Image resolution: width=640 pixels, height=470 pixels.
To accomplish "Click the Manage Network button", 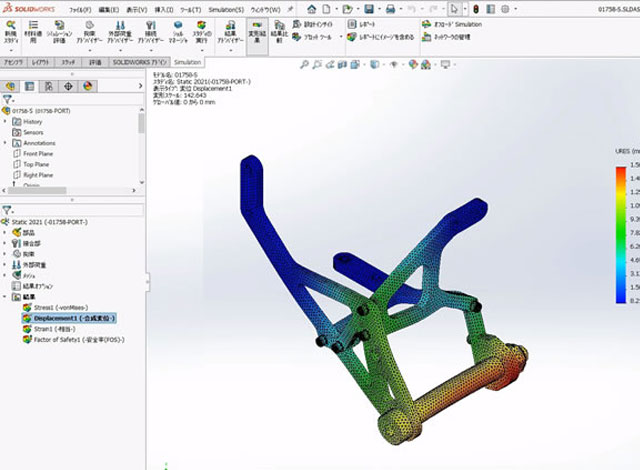I will pos(446,37).
